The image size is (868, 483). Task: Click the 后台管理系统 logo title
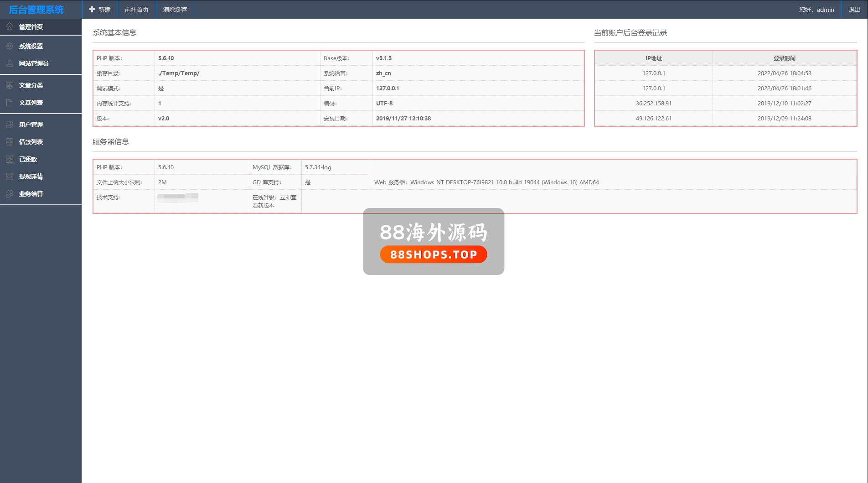coord(36,10)
